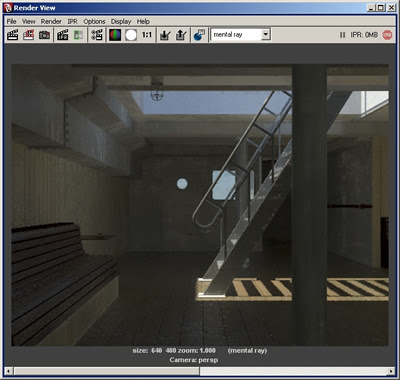Open the render diagnostics info icon
Viewport: 400px width, 380px height.
(199, 35)
